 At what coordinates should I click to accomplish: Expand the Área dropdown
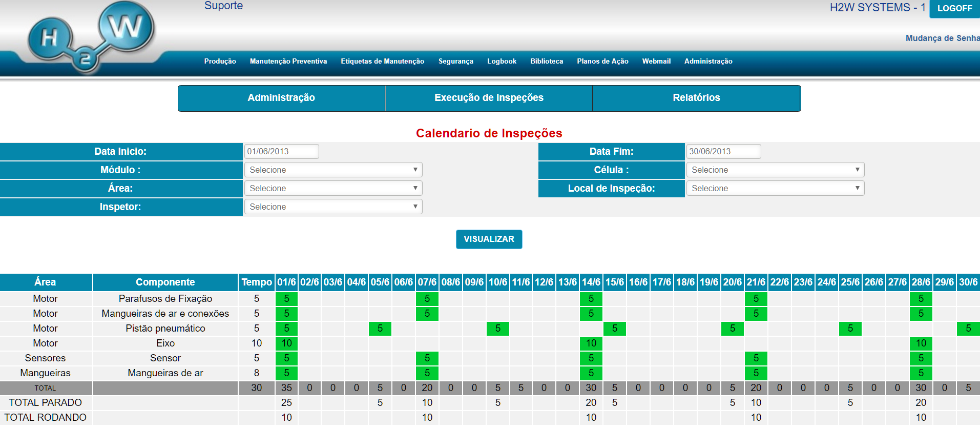point(333,188)
